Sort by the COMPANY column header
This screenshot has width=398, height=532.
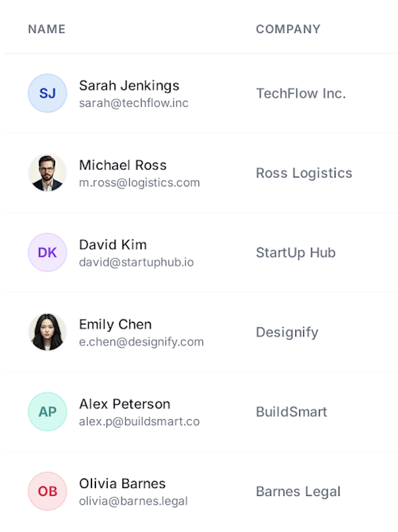point(288,29)
